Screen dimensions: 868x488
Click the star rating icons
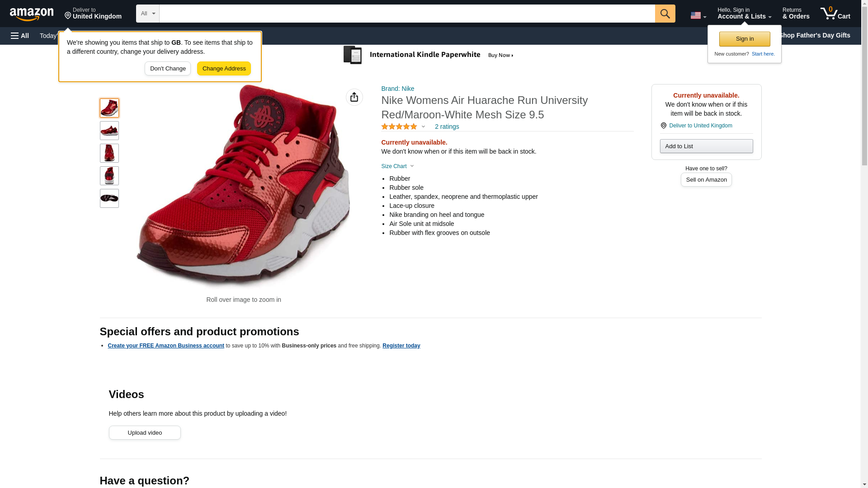point(399,127)
